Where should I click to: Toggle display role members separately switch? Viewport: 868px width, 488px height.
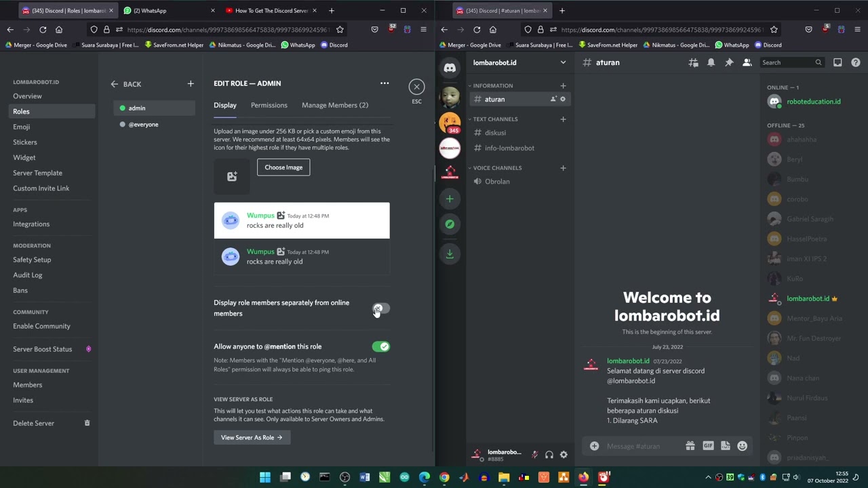pyautogui.click(x=381, y=308)
